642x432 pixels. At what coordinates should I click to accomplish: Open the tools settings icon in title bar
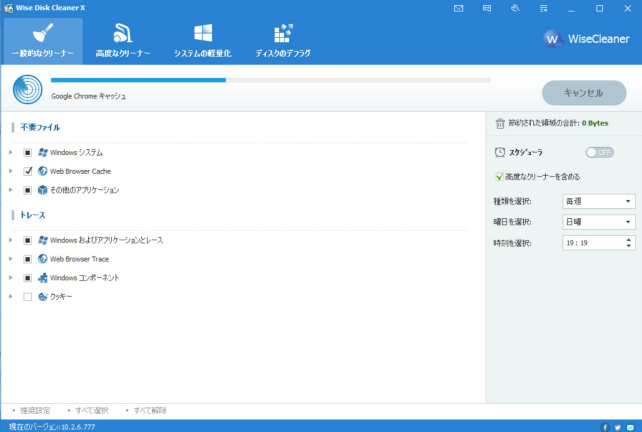click(x=515, y=8)
